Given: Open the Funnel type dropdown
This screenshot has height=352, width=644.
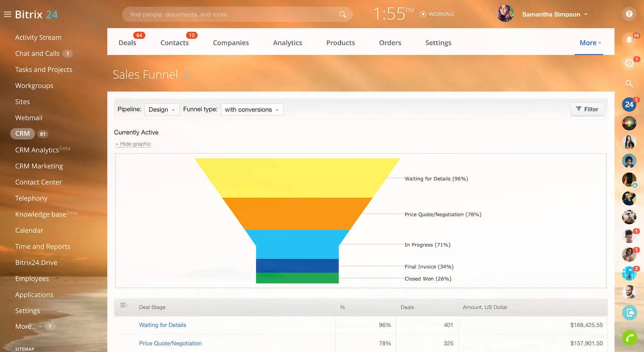Looking at the screenshot, I should tap(252, 109).
